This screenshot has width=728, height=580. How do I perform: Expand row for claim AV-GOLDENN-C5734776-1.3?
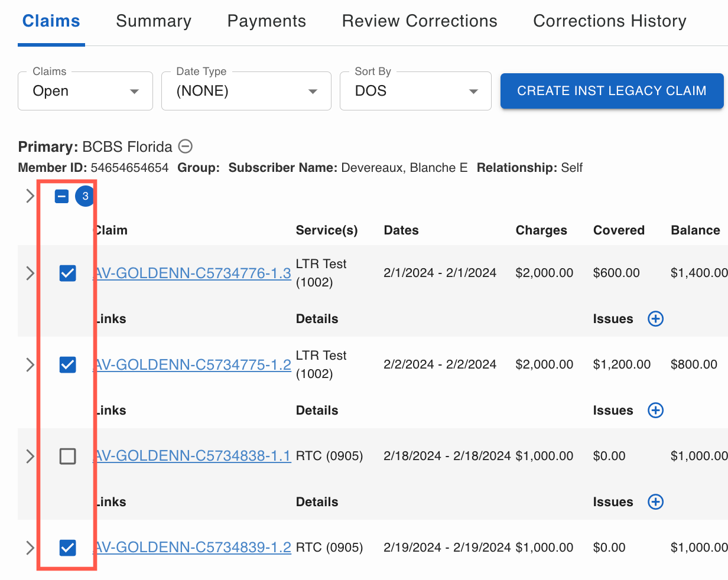point(30,273)
